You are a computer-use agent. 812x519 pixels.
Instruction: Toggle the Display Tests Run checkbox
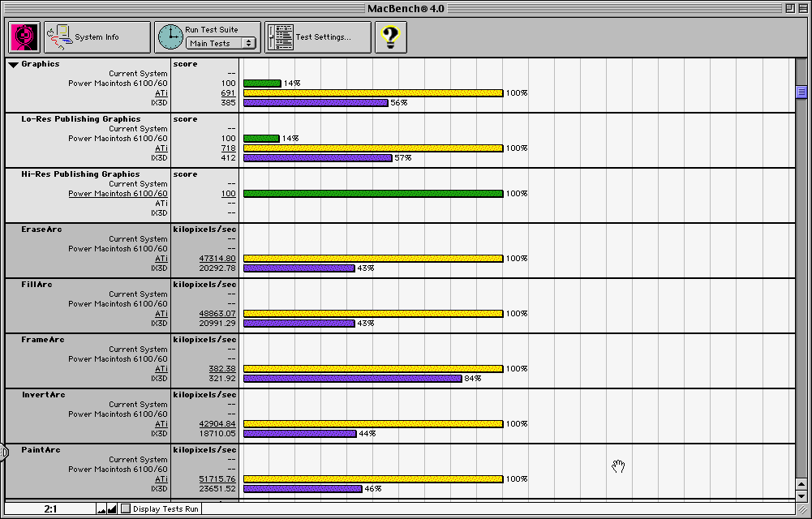coord(125,508)
